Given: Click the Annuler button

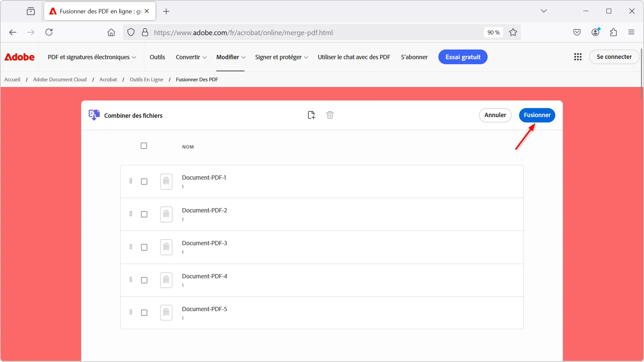Looking at the screenshot, I should tap(495, 115).
